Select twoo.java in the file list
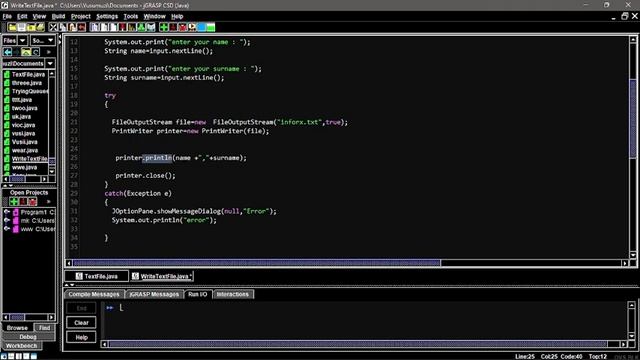The width and height of the screenshot is (640, 360). [24, 108]
